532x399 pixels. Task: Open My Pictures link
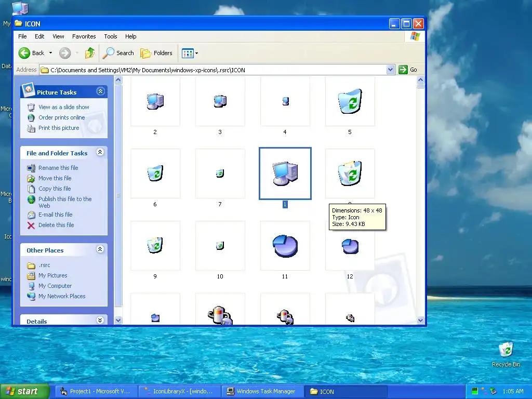click(52, 275)
